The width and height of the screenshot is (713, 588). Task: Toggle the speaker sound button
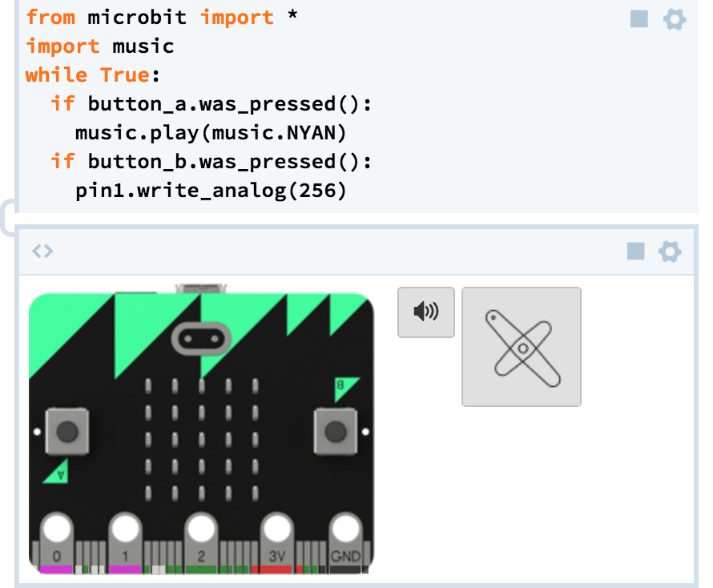point(426,312)
